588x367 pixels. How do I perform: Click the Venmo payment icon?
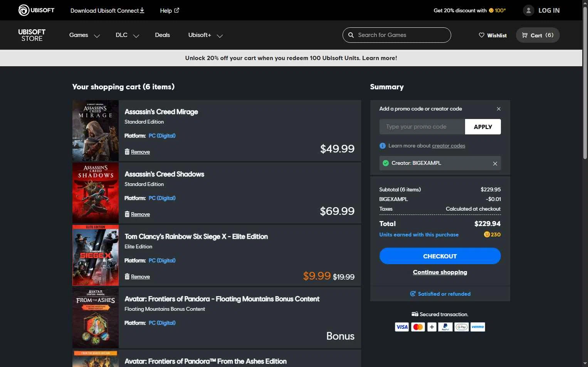coord(478,327)
